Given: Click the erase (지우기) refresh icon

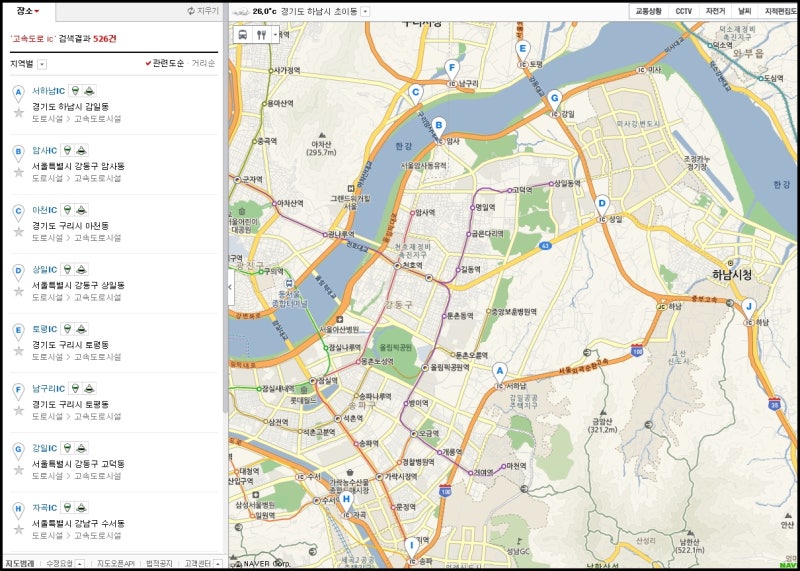Looking at the screenshot, I should click(x=191, y=11).
